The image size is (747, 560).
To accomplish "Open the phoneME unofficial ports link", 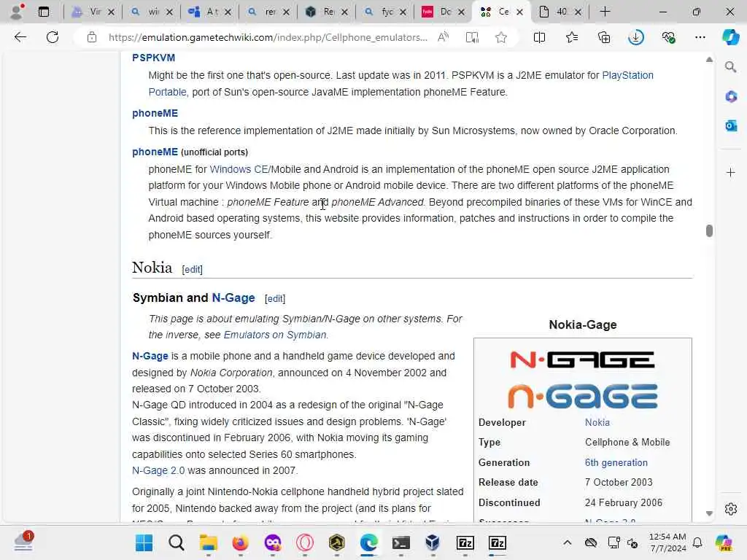I will pyautogui.click(x=155, y=152).
